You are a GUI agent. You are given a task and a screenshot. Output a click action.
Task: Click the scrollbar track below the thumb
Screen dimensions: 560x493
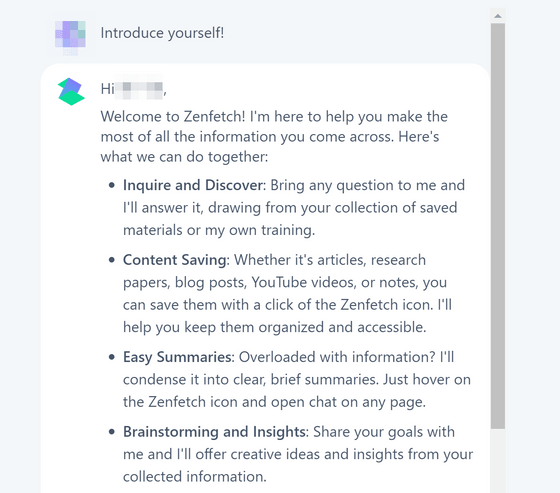[498, 461]
